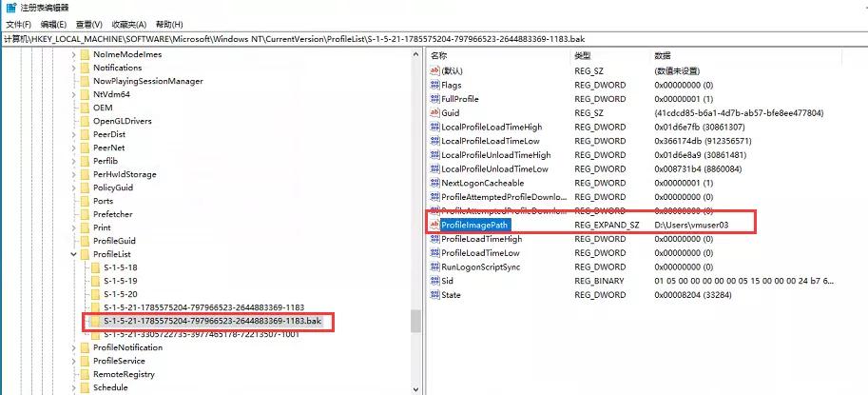
Task: Click the Registry Editor title bar icon
Action: pyautogui.click(x=10, y=9)
